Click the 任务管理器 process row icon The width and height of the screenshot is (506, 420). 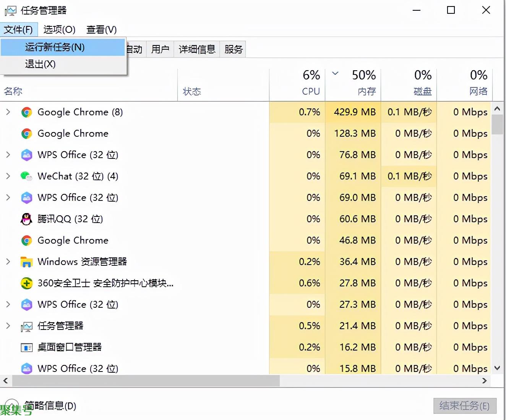(26, 326)
